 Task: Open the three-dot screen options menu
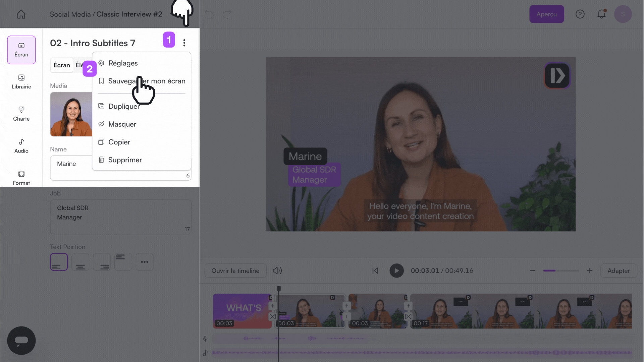click(x=184, y=43)
